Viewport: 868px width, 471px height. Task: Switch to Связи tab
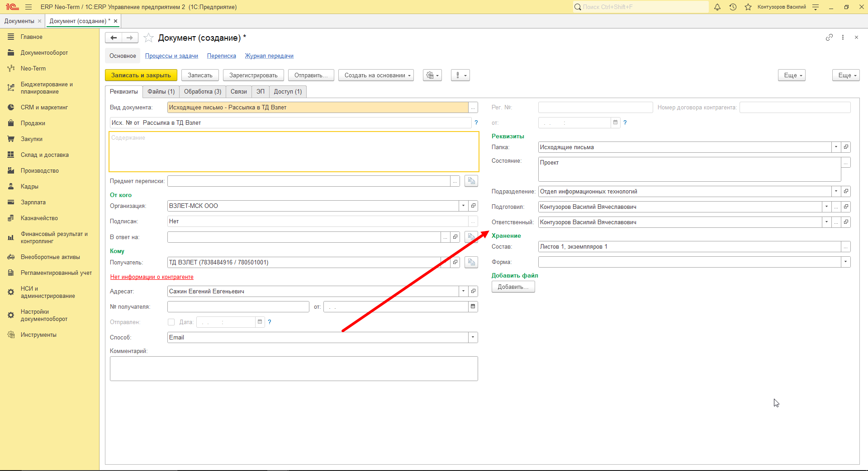pyautogui.click(x=239, y=92)
